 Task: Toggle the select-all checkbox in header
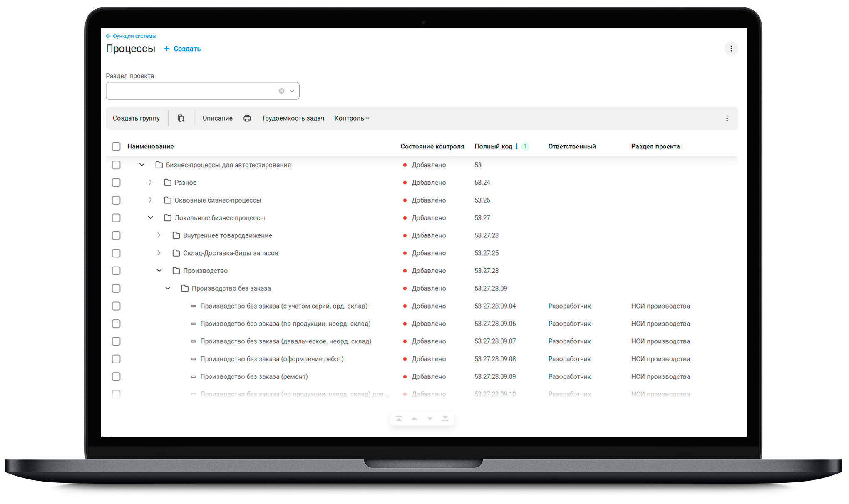click(116, 146)
